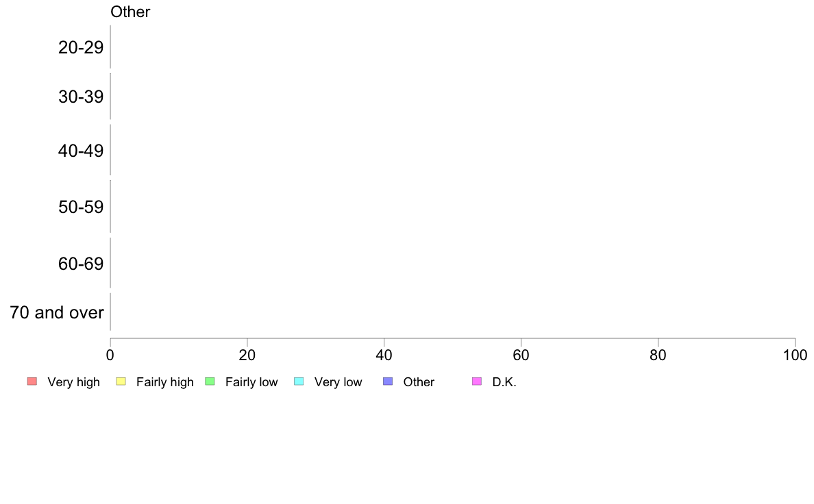This screenshot has height=504, width=814.
Task: Click the 50-59 age group label
Action: point(81,207)
